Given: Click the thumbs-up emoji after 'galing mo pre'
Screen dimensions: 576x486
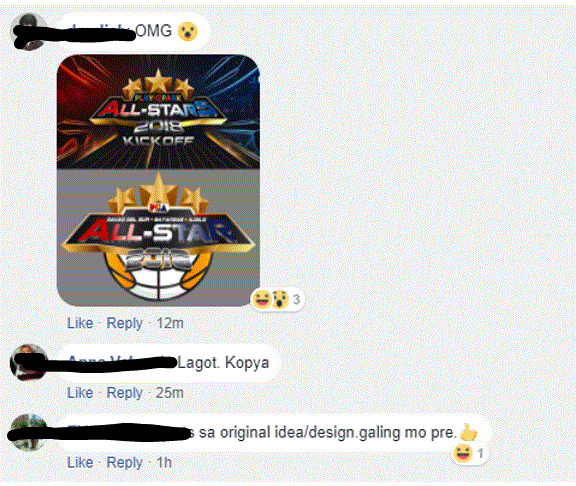Looking at the screenshot, I should pyautogui.click(x=468, y=432).
